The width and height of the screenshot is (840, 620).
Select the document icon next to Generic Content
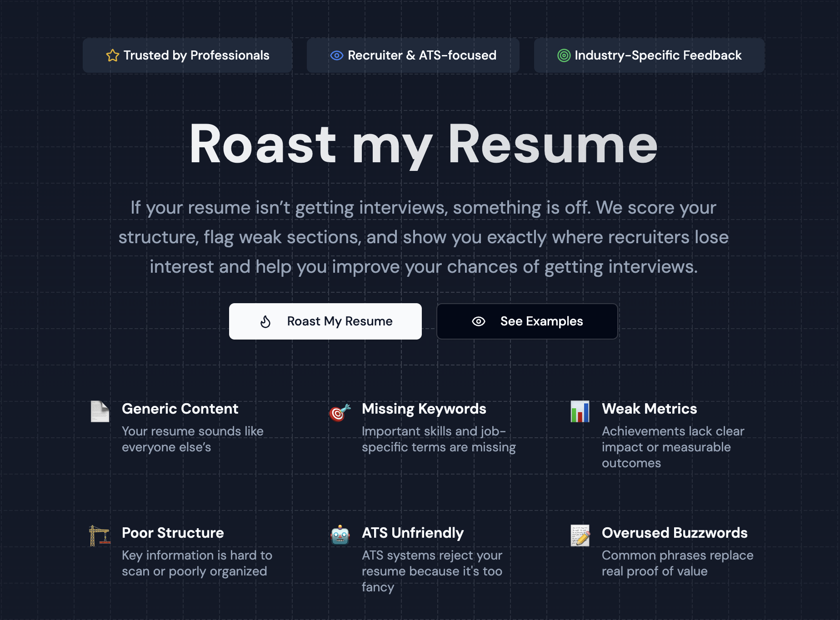click(100, 412)
